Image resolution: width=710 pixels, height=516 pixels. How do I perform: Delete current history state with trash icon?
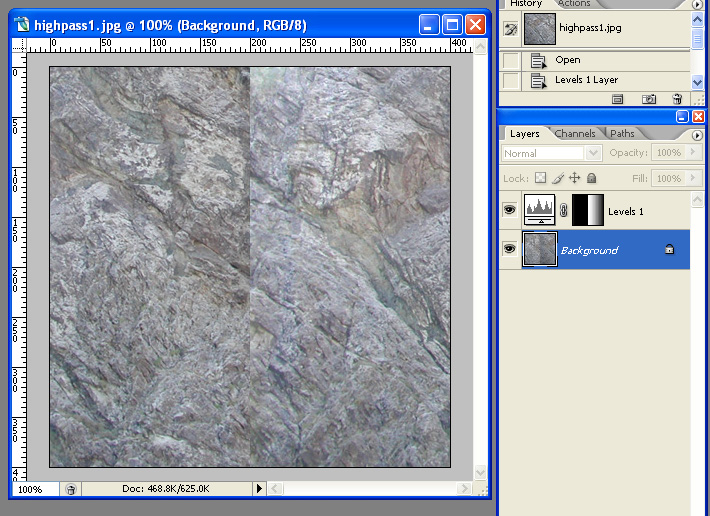[x=677, y=99]
